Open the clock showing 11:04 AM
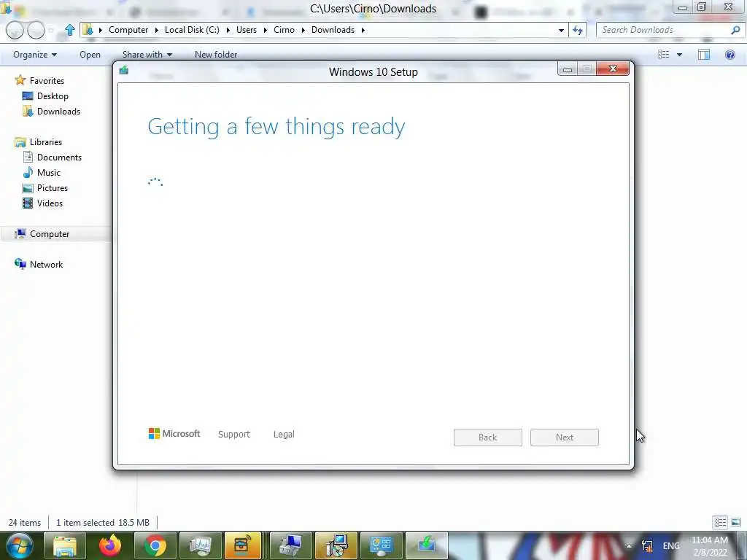747x560 pixels. pos(710,546)
